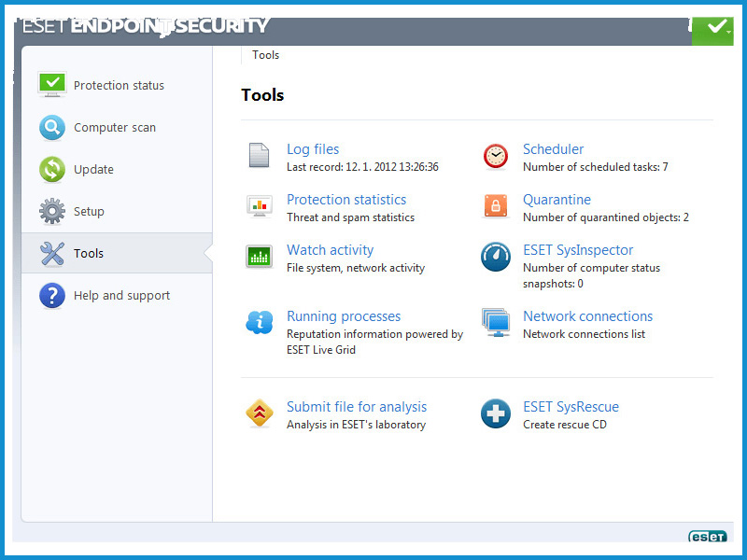The image size is (747, 560).
Task: Click 'Threat and spam statistics' text
Action: click(x=351, y=217)
